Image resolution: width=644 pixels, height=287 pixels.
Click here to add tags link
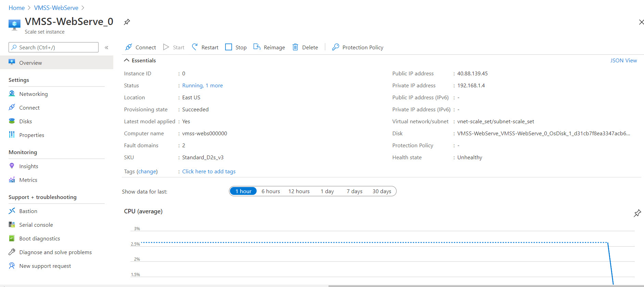(208, 171)
